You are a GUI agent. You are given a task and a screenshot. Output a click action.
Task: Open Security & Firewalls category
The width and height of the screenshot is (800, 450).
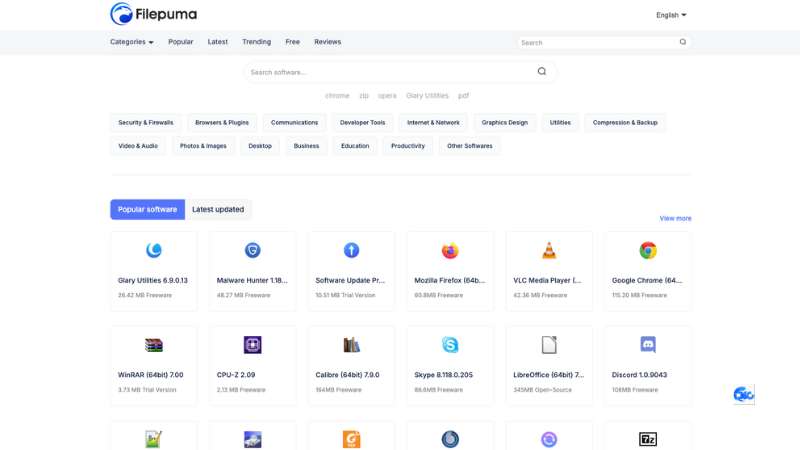click(x=146, y=122)
